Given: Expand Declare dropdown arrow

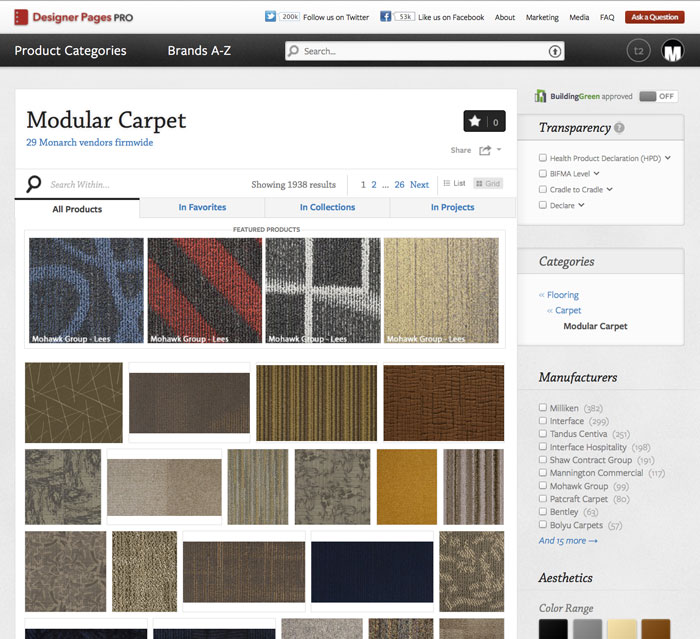Looking at the screenshot, I should point(581,205).
